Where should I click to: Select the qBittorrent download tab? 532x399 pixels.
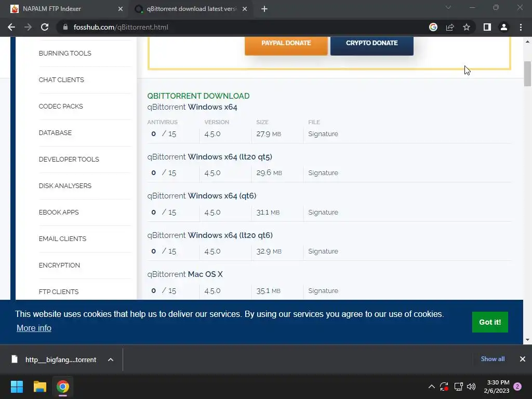(192, 9)
